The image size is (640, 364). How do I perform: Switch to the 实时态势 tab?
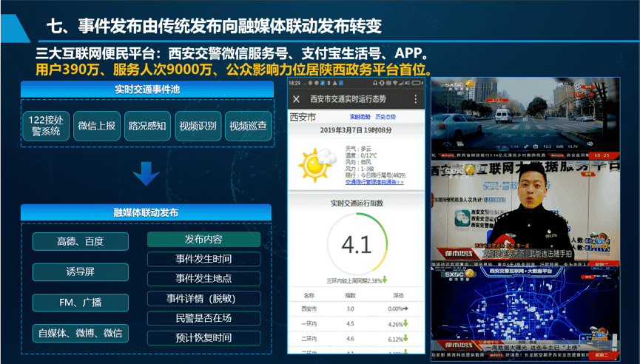tap(360, 117)
